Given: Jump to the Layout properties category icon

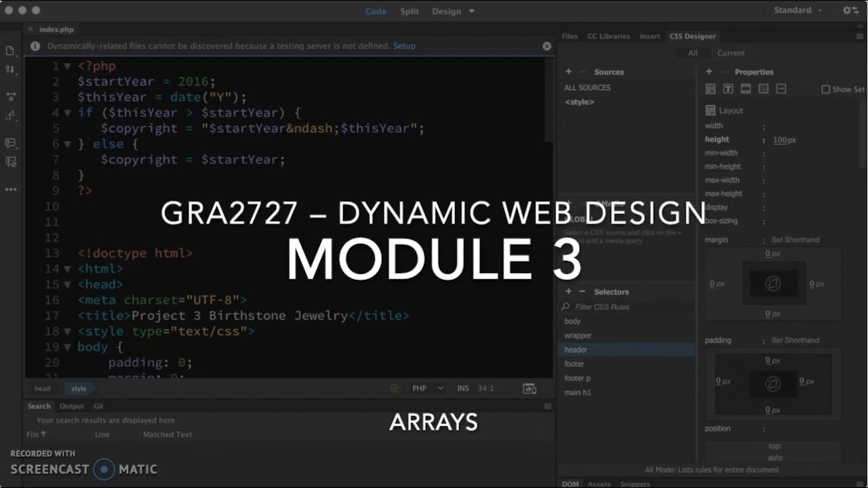Looking at the screenshot, I should pos(710,89).
